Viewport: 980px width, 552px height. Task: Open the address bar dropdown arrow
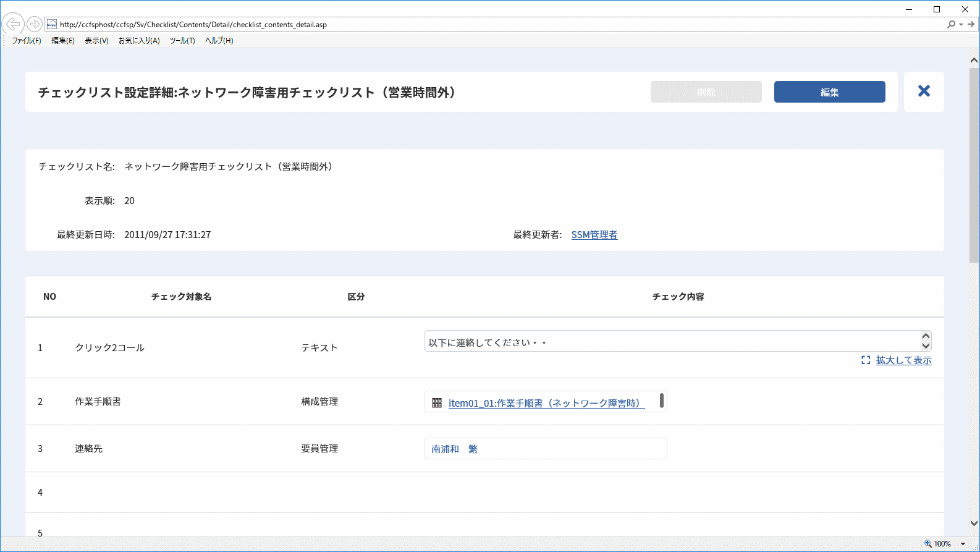(x=961, y=25)
